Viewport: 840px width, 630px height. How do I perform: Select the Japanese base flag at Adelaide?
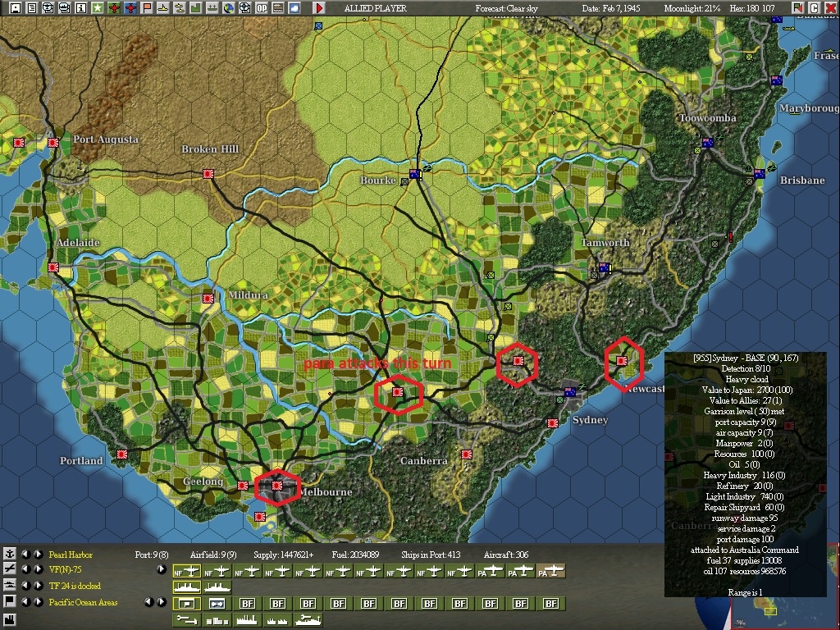(x=53, y=267)
